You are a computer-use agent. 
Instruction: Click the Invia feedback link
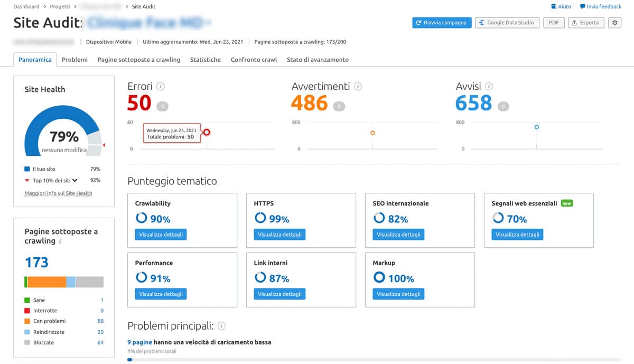coord(601,6)
